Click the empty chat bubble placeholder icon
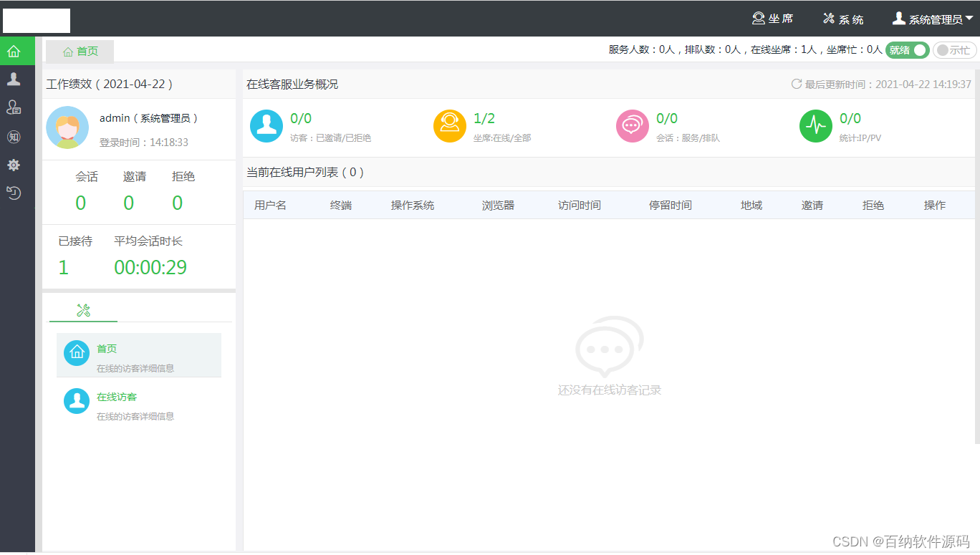Viewport: 980px width, 555px height. coord(609,347)
